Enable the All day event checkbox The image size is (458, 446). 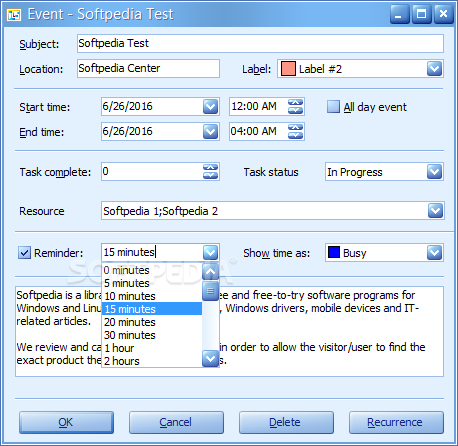(x=333, y=107)
